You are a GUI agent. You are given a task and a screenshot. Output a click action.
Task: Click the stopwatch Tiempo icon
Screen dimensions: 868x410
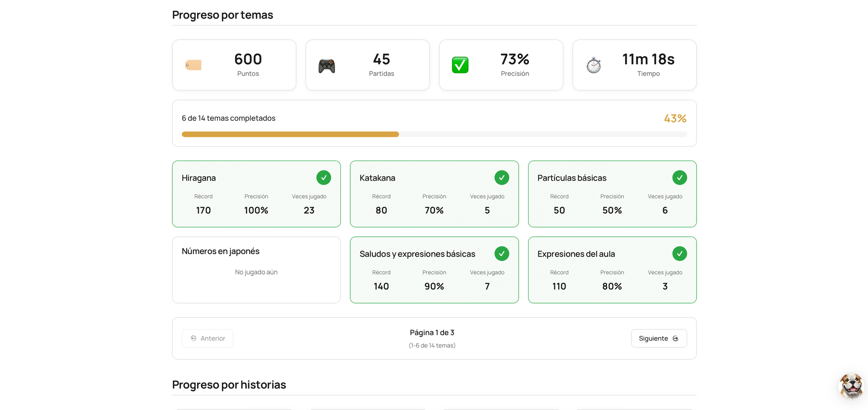coord(593,66)
